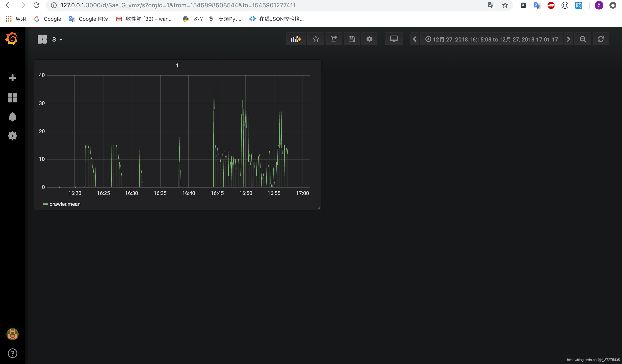The image size is (622, 364).
Task: Open dashboard settings gear
Action: (369, 39)
